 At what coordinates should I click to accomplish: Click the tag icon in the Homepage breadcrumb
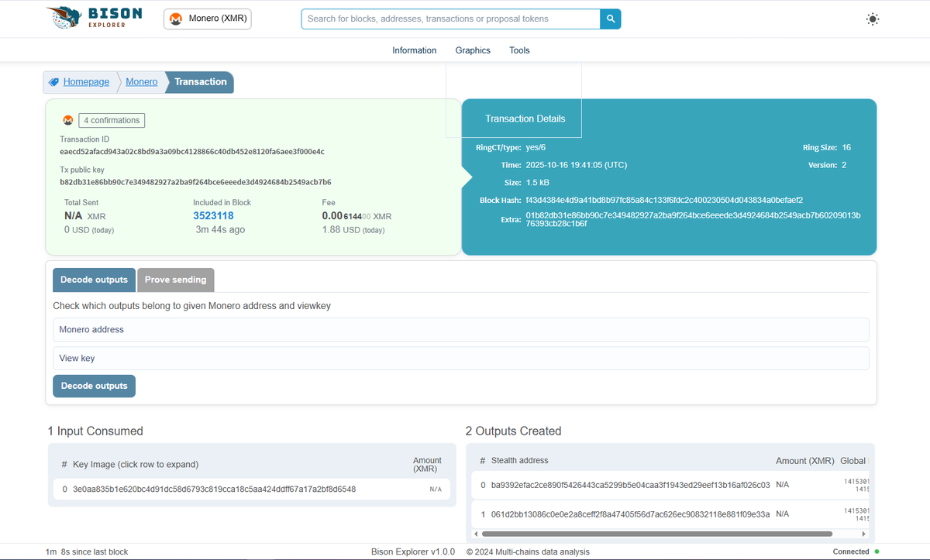(53, 82)
